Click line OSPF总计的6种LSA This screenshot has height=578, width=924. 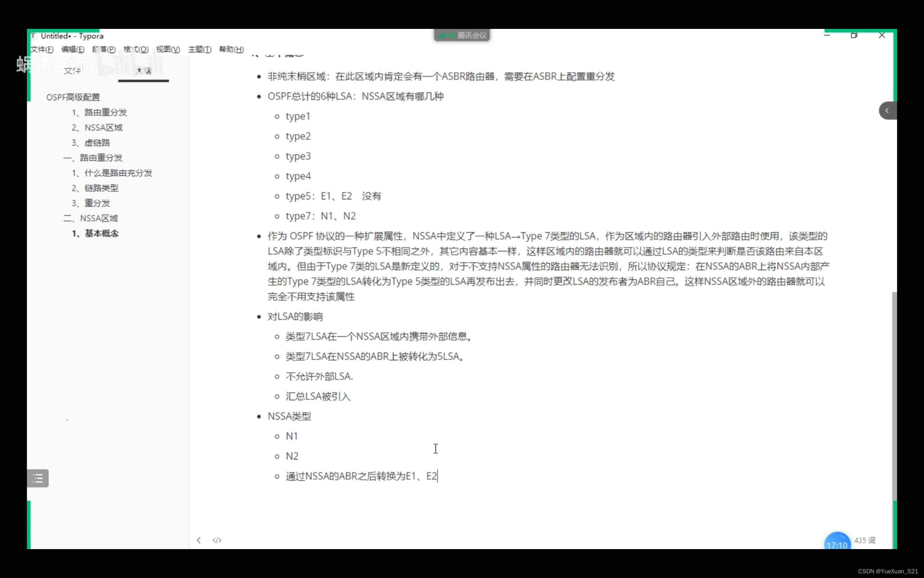coord(356,96)
